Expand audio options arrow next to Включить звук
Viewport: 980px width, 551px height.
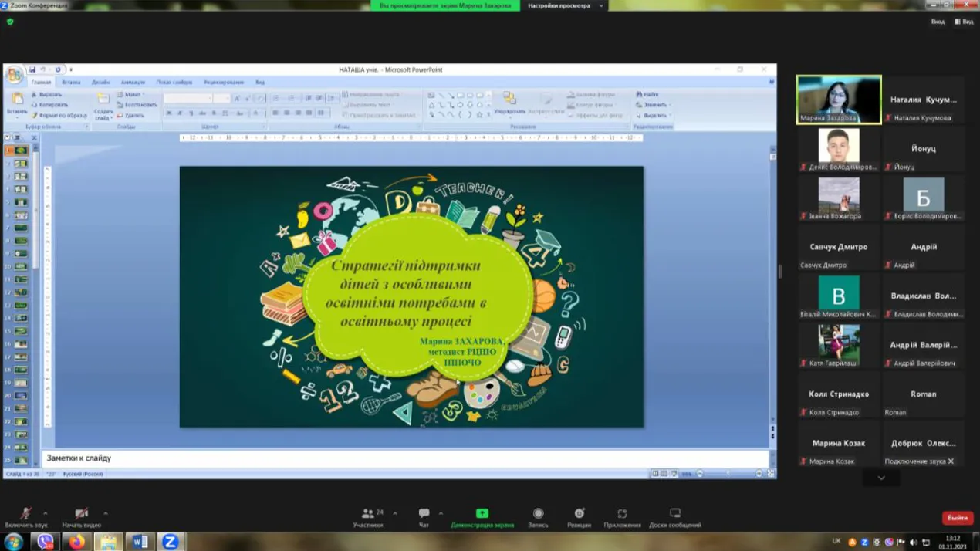(45, 513)
